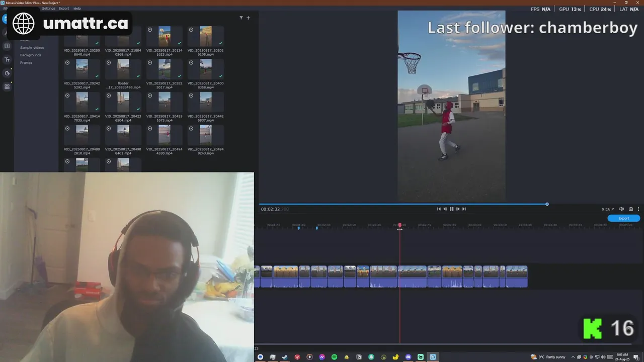The image size is (644, 362).
Task: Open the 9:16 aspect ratio dropdown
Action: (x=608, y=209)
